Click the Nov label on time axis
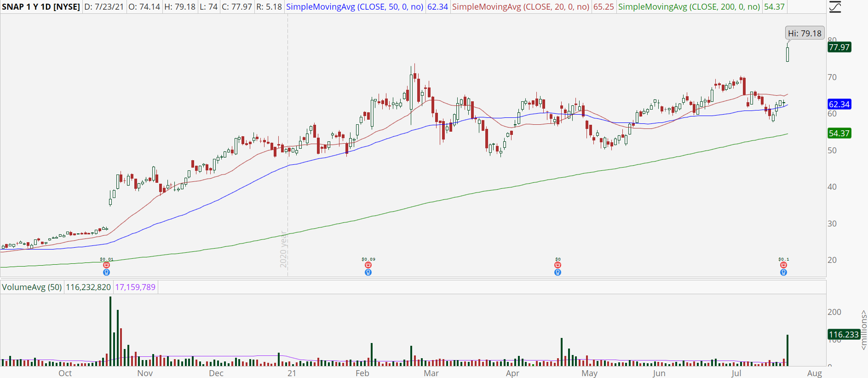Image resolution: width=868 pixels, height=378 pixels. (145, 373)
